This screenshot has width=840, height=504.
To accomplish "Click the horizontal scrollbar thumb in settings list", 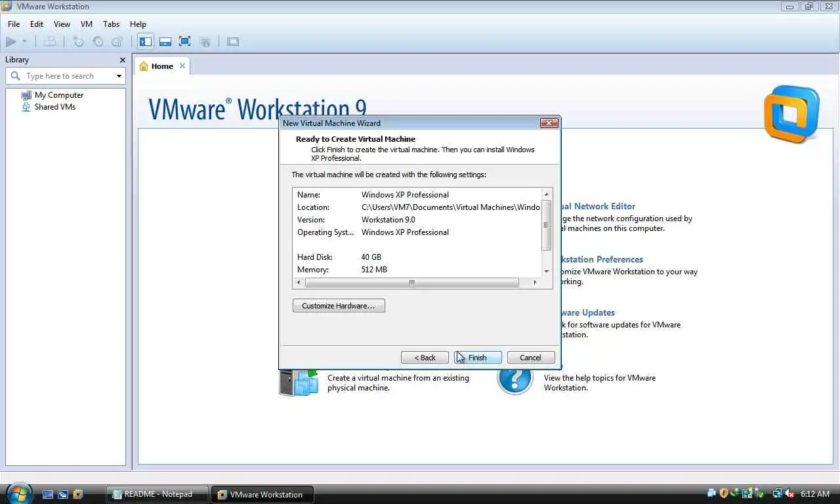I will (x=412, y=282).
